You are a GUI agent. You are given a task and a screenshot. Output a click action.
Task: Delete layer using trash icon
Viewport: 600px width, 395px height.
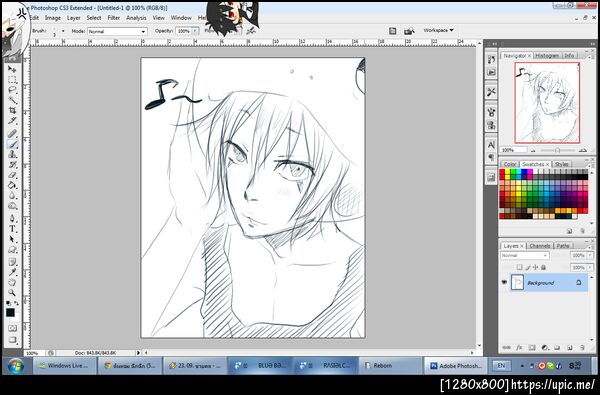582,348
